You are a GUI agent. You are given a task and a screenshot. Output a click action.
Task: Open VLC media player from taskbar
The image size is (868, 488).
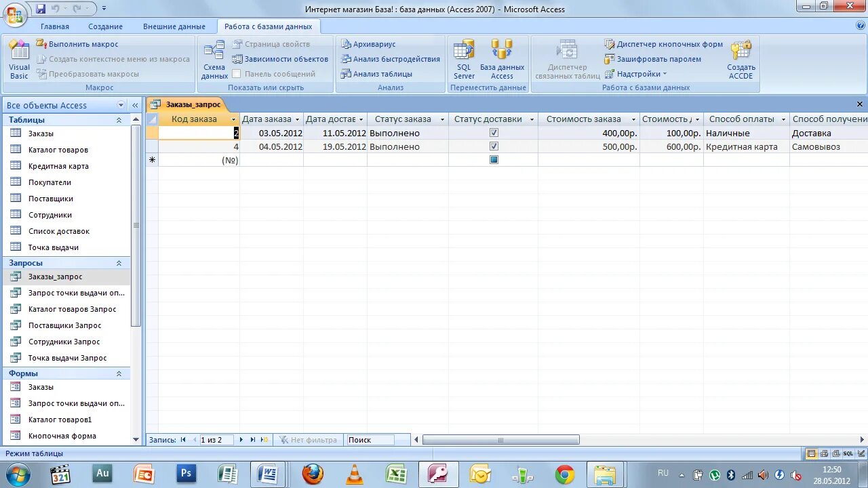[355, 474]
